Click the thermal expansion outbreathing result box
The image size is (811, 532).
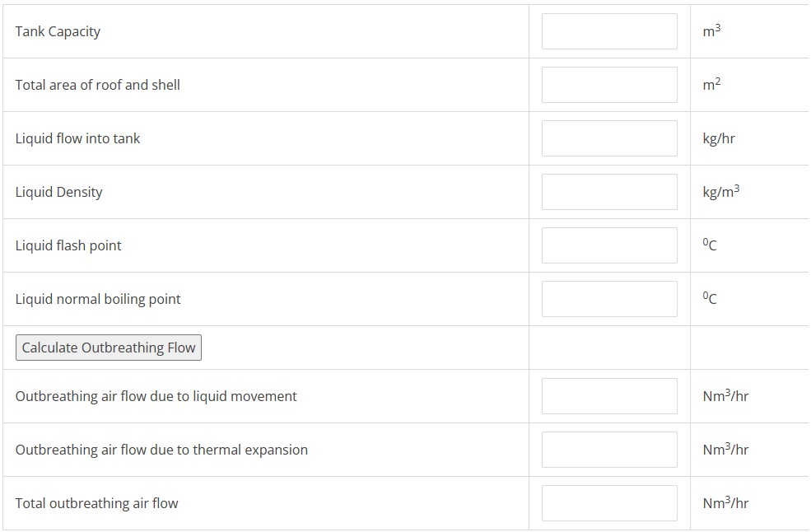609,450
